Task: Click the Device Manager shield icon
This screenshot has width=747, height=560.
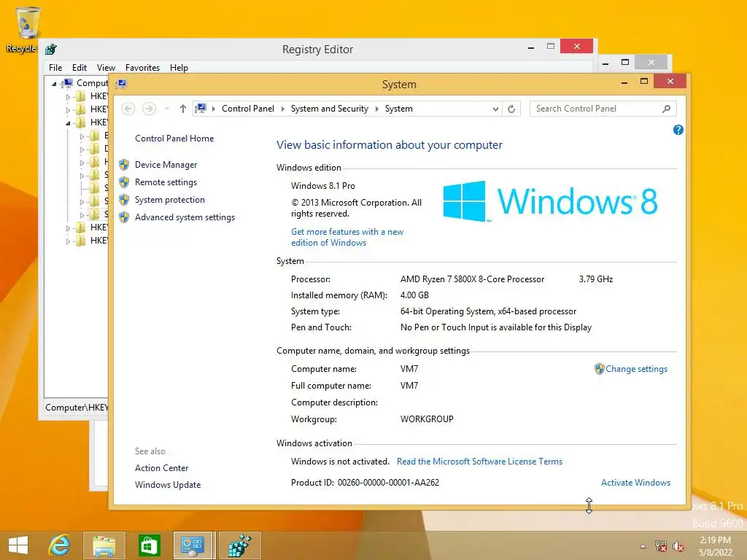Action: coord(124,165)
